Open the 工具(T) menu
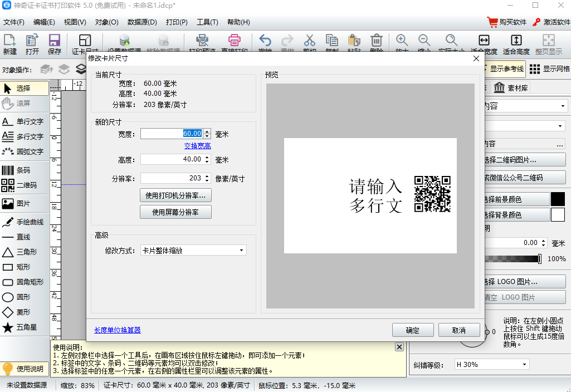The height and width of the screenshot is (392, 571). [207, 22]
